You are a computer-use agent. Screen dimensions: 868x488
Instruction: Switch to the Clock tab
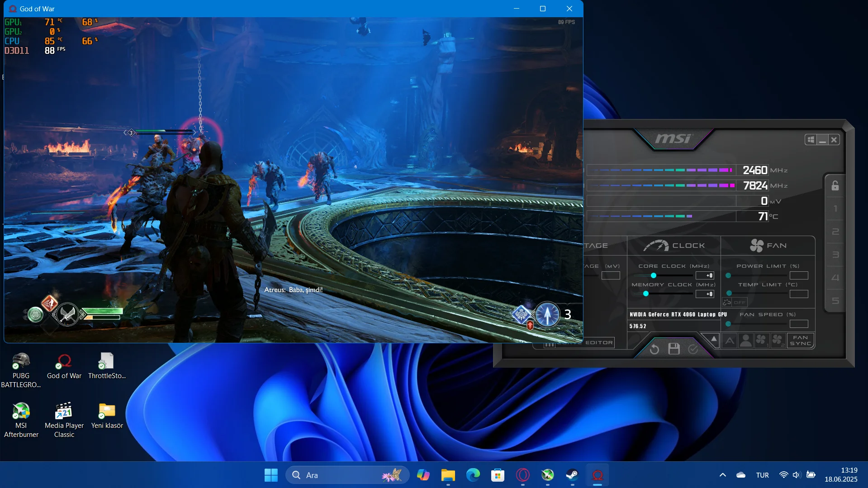coord(674,246)
